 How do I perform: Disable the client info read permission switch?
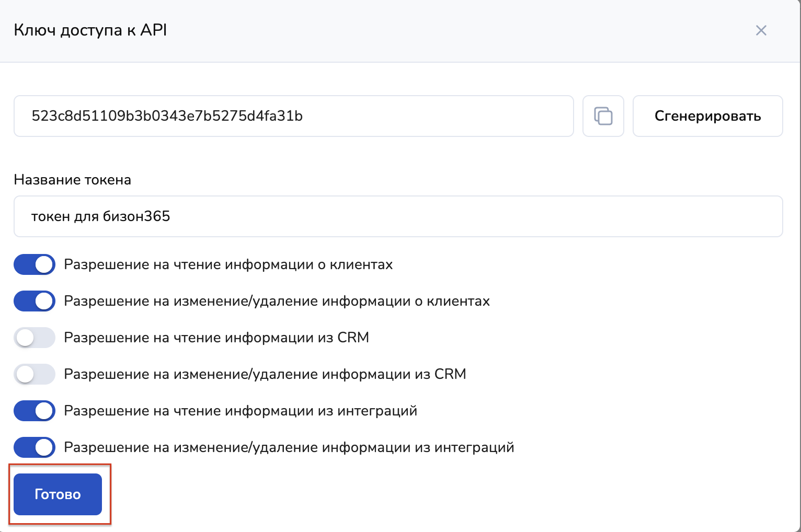pos(35,264)
